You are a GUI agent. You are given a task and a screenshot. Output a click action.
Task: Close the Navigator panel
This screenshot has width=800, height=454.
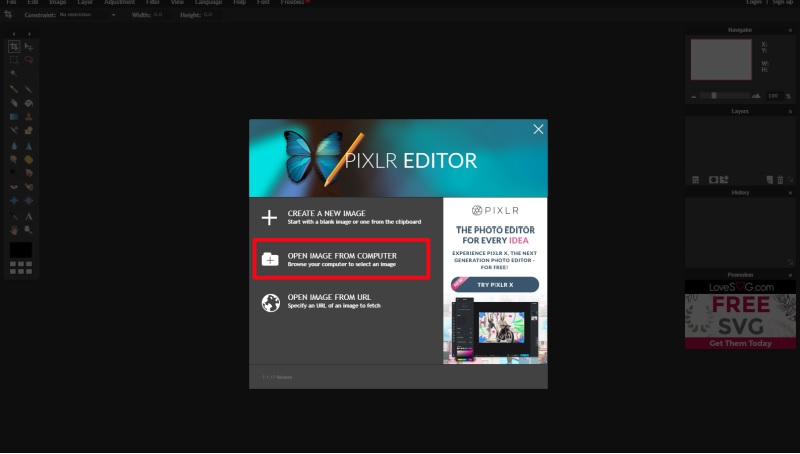click(x=790, y=30)
